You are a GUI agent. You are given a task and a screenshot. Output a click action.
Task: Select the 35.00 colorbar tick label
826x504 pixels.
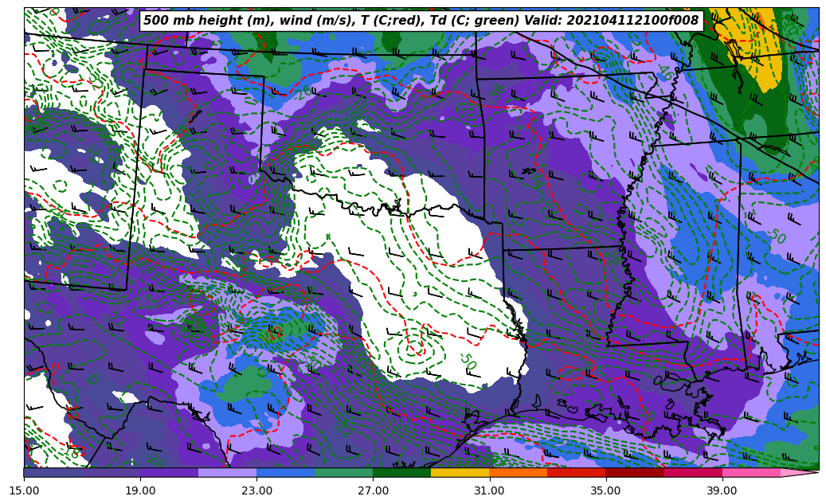coord(605,490)
